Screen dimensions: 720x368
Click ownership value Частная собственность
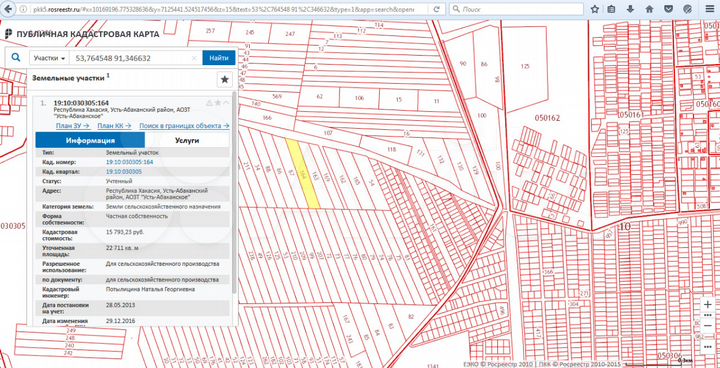click(x=137, y=216)
